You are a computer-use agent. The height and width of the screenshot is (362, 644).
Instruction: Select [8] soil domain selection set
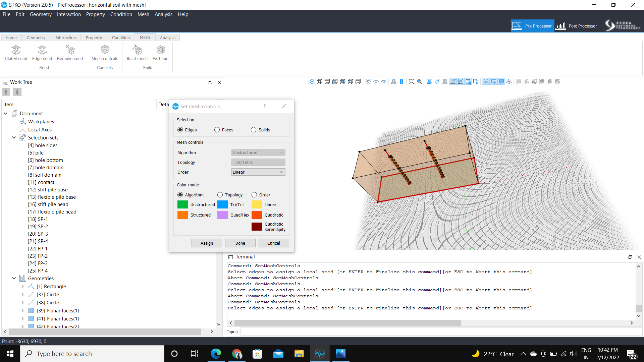point(45,175)
